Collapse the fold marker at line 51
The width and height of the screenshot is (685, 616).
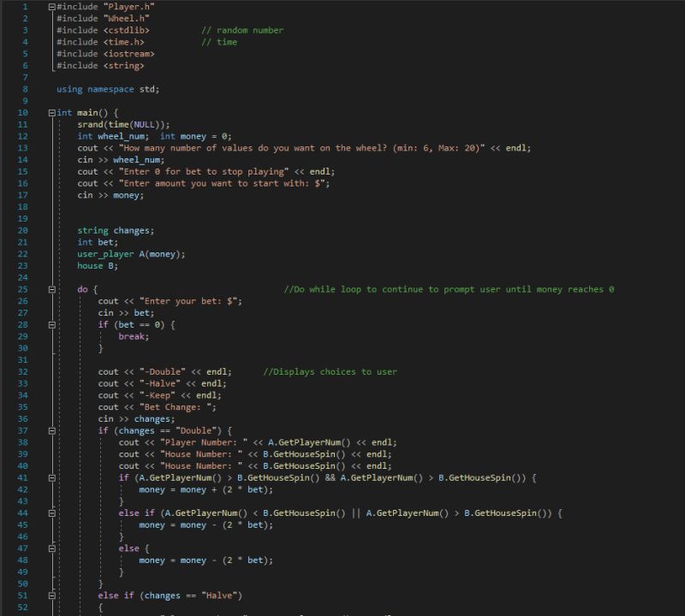point(51,595)
